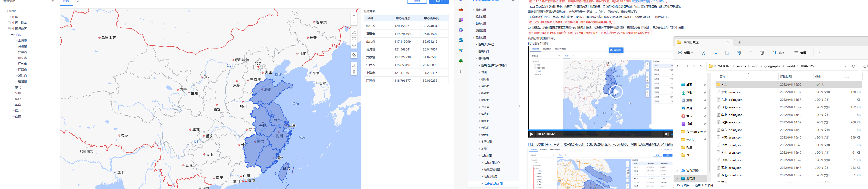
Task: Expand WPS网盘 in File Explorer sidebar
Action: 677,171
